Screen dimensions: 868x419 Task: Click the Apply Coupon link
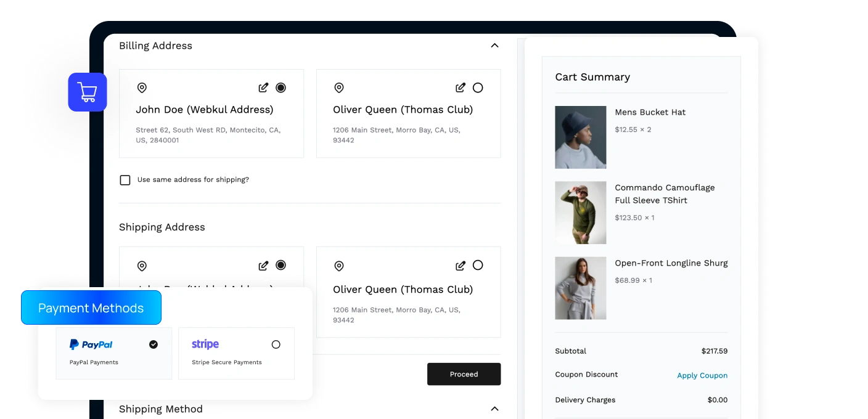pos(702,375)
